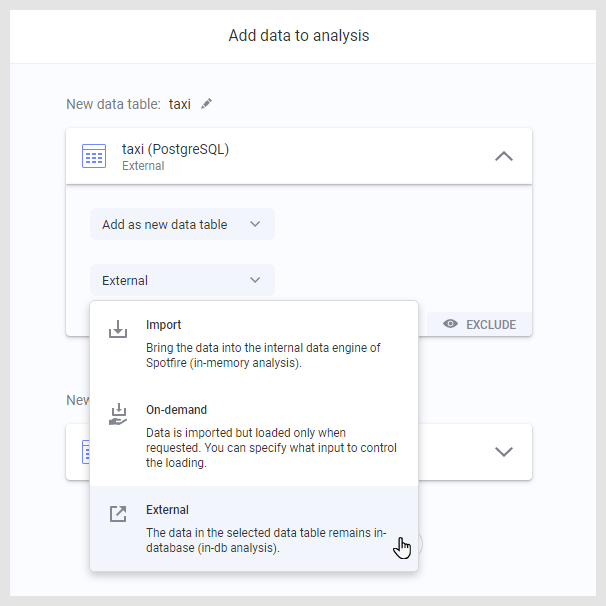The width and height of the screenshot is (606, 606).
Task: Click the new data table name taxi
Action: (x=180, y=104)
